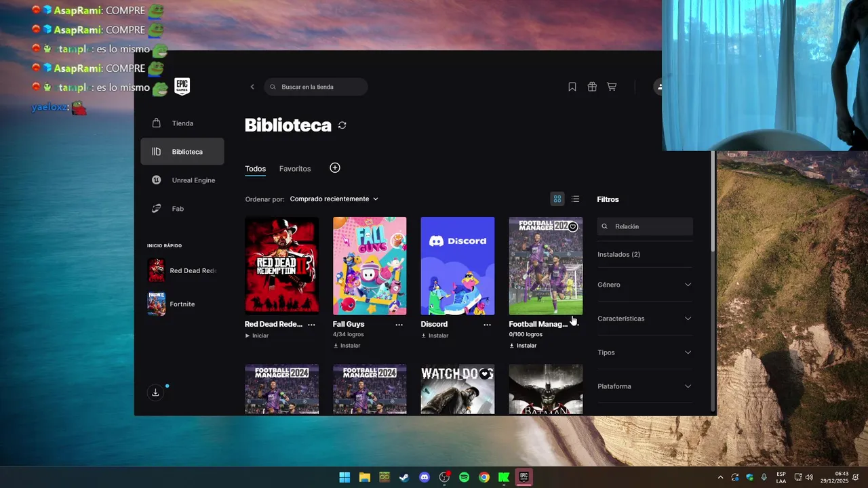Open Spotify from taskbar

pos(465,477)
